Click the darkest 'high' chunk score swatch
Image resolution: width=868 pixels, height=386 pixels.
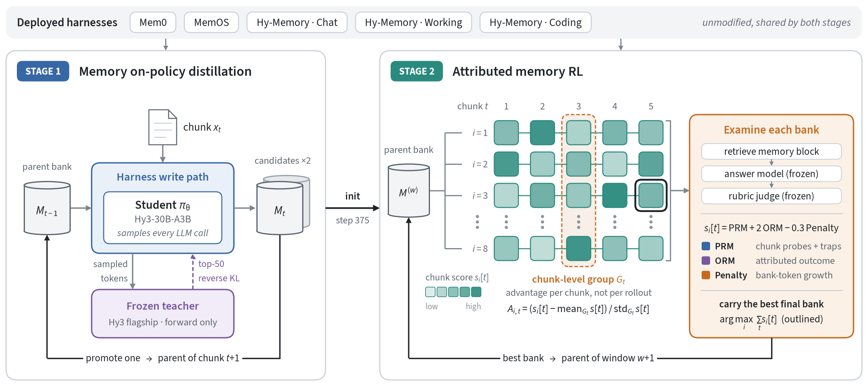(x=476, y=292)
